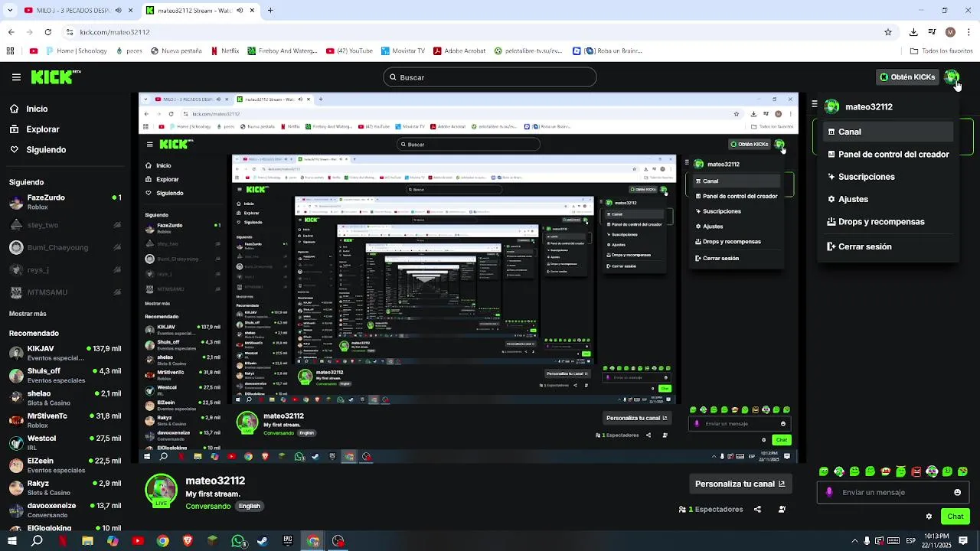Open the emoji picker in the message box
This screenshot has height=551, width=980.
coord(957,492)
